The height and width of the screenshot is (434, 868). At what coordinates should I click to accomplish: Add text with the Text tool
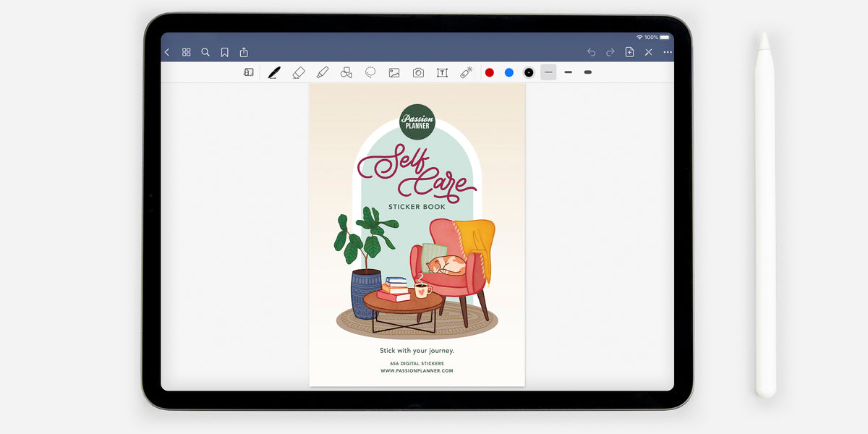click(442, 72)
